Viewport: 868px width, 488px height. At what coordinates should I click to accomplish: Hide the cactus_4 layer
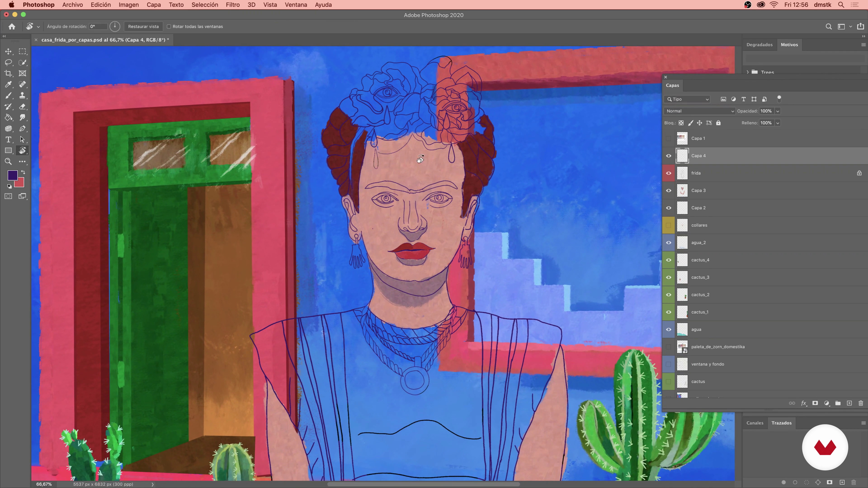click(x=669, y=260)
